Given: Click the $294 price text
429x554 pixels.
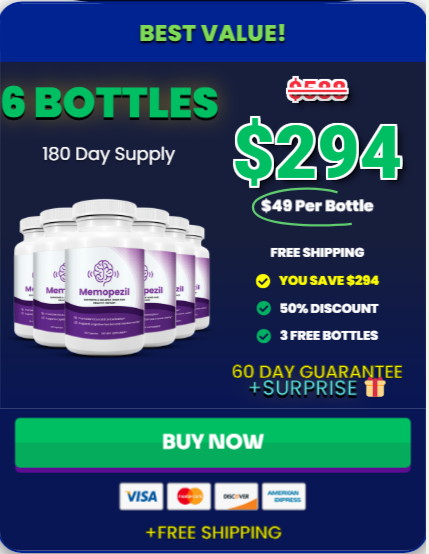Looking at the screenshot, I should tap(317, 152).
